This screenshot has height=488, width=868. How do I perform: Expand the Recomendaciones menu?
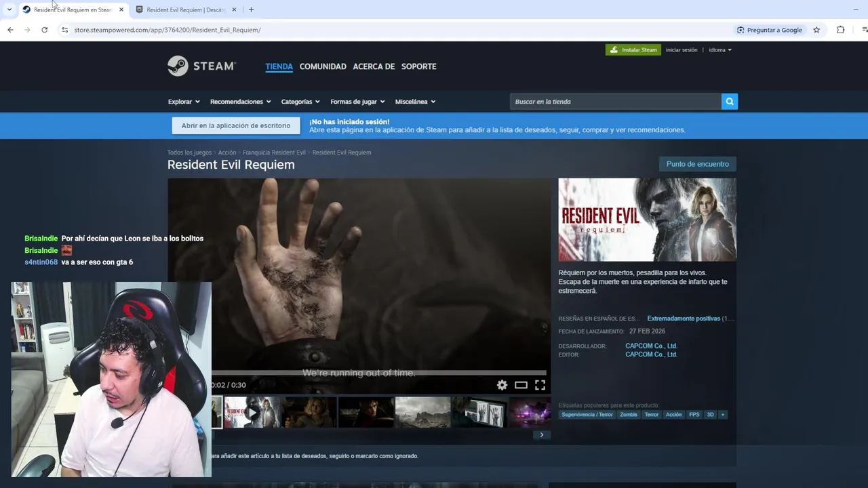[241, 102]
